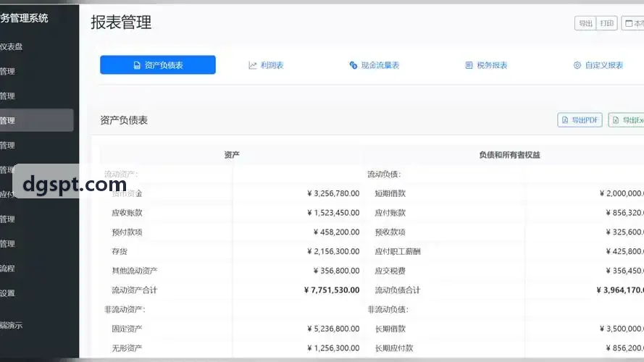Open the 资产负债表 tab
The width and height of the screenshot is (644, 362).
[x=158, y=65]
